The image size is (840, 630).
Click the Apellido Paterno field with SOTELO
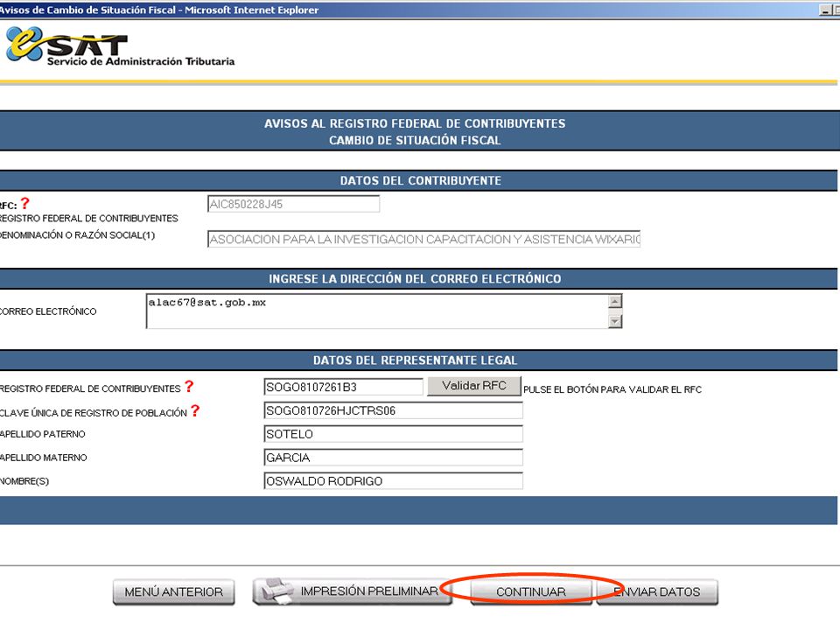coord(393,434)
